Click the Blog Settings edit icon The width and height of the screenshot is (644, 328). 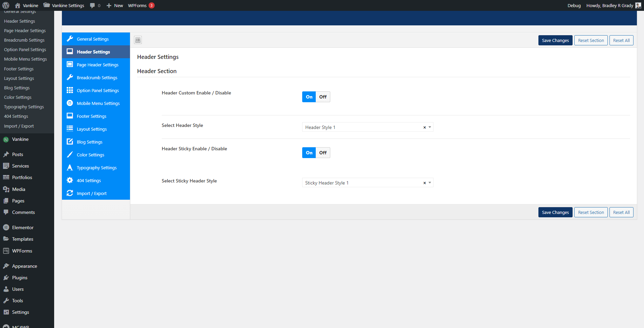click(x=70, y=142)
